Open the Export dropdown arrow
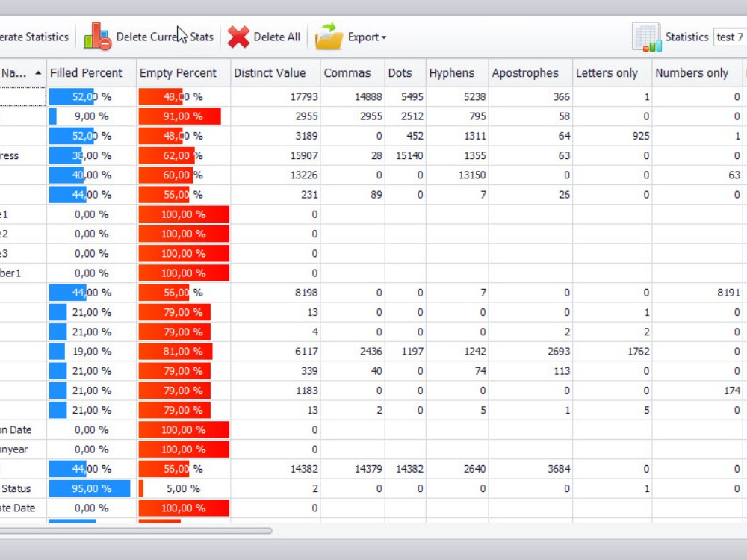Screen dimensions: 747x560 point(384,37)
